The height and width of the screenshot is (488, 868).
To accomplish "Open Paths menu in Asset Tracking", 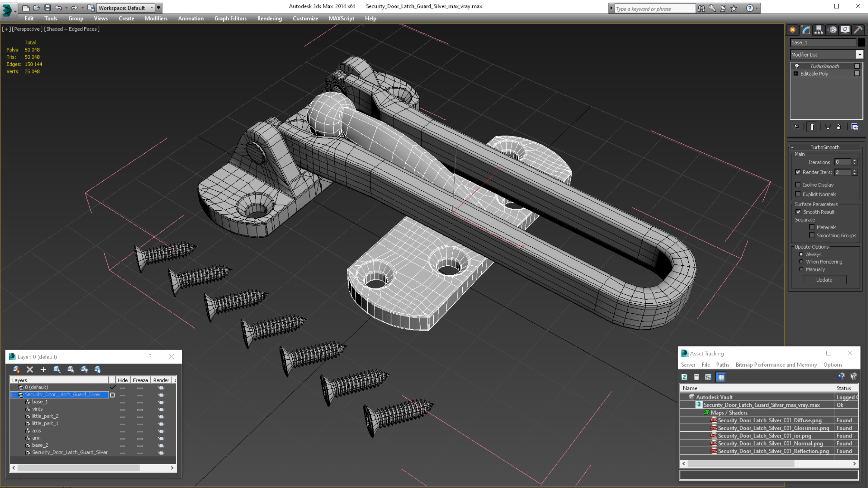I will click(x=722, y=364).
